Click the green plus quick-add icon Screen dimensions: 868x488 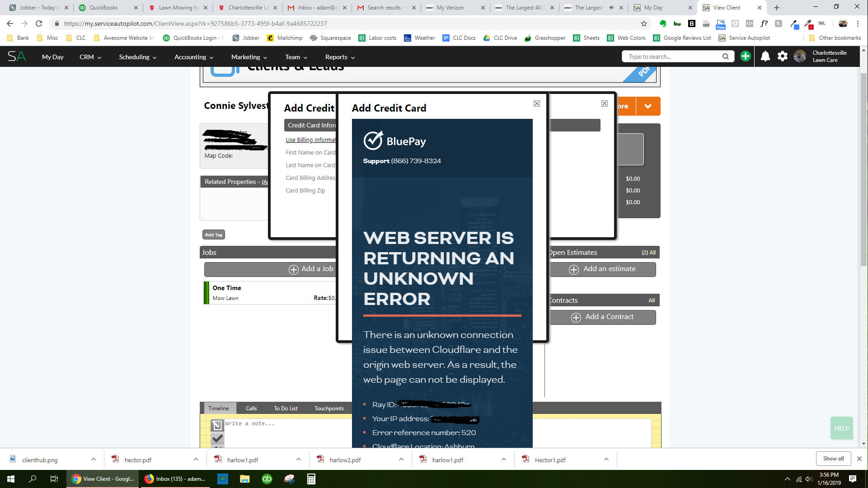[x=746, y=56]
